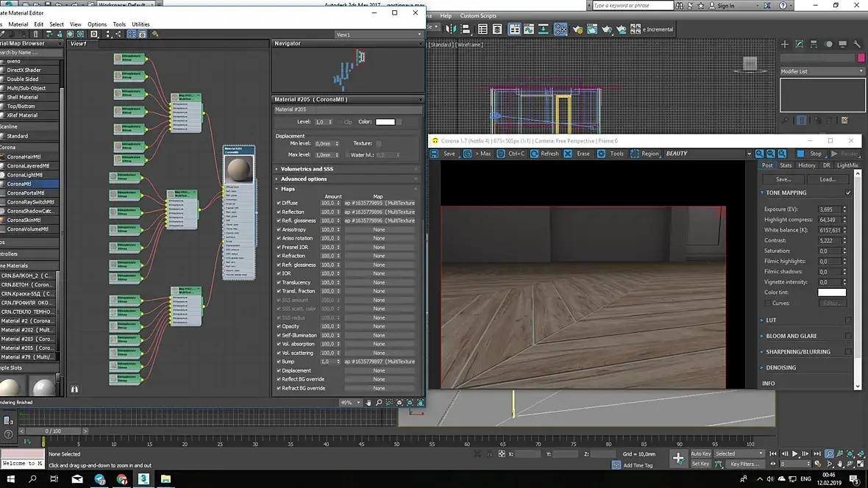Click the pan hand tool in material editor
Screen dimensions: 868x488
[x=368, y=403]
